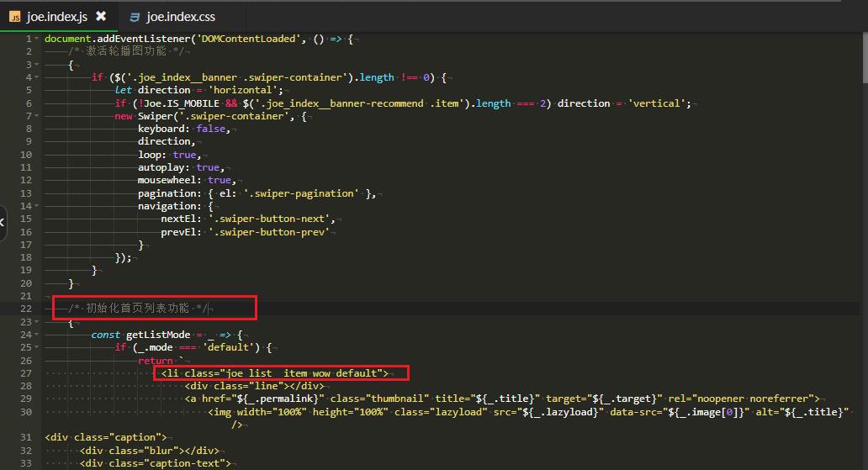The height and width of the screenshot is (470, 868).
Task: Click line number 27 in gutter
Action: click(26, 373)
